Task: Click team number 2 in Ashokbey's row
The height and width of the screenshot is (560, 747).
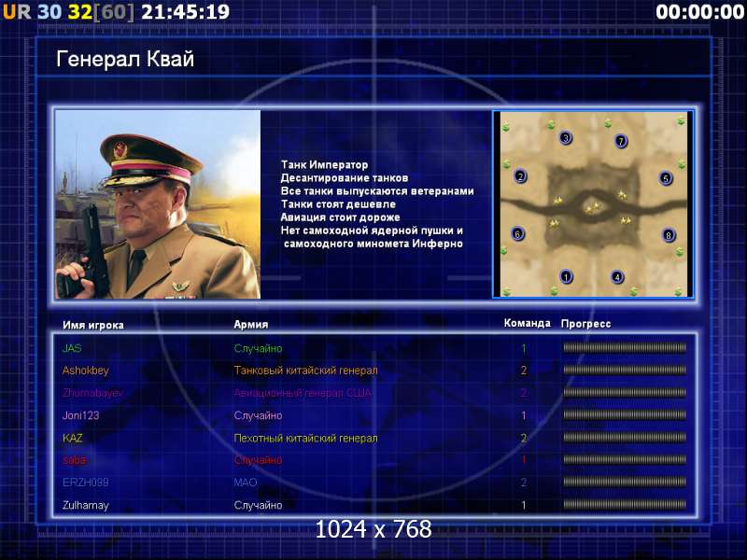Action: pos(524,371)
